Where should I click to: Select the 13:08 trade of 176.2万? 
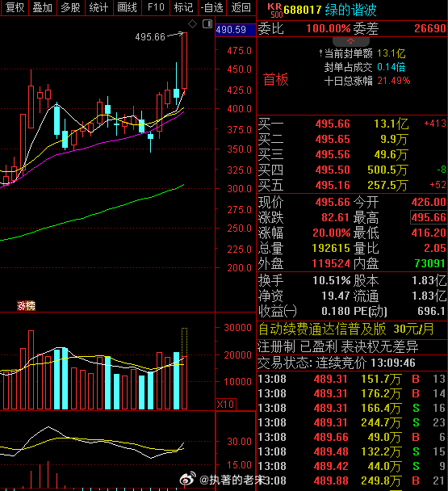(352, 393)
